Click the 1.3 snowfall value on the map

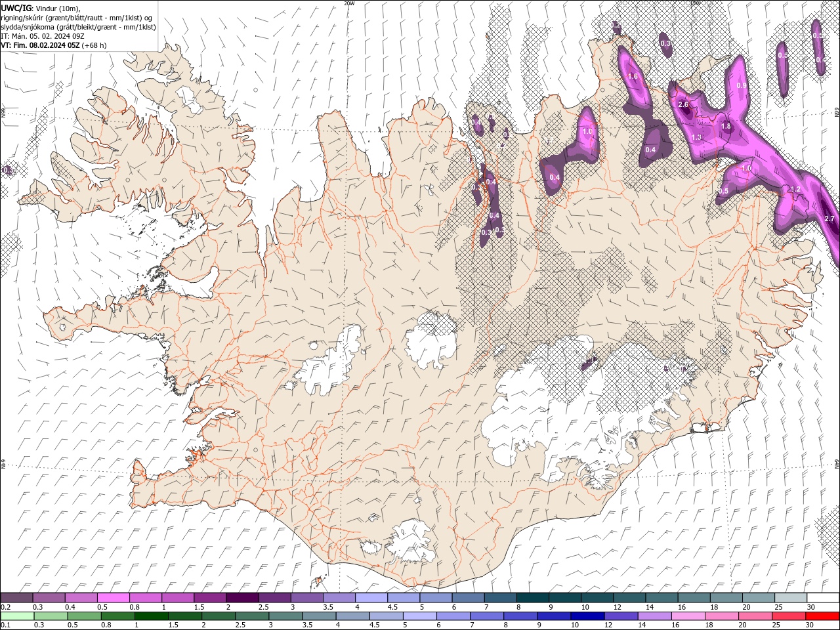697,137
